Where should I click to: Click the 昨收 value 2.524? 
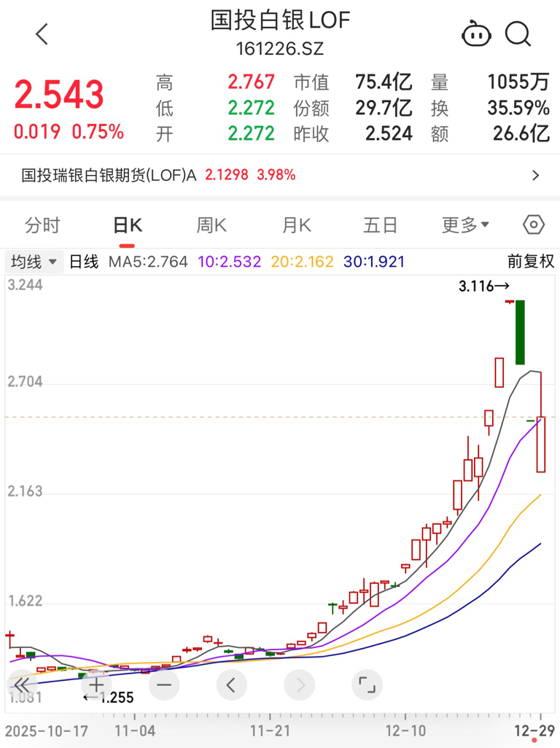(389, 133)
